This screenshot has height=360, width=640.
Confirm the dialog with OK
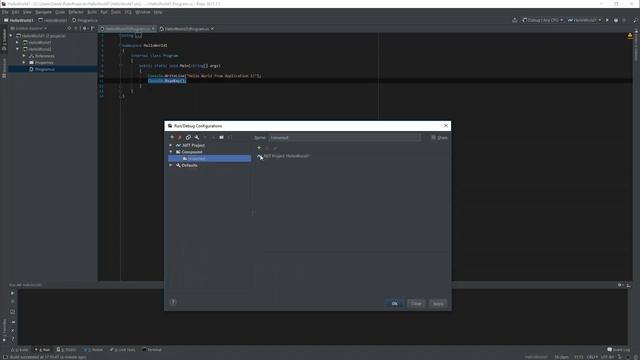pyautogui.click(x=394, y=304)
